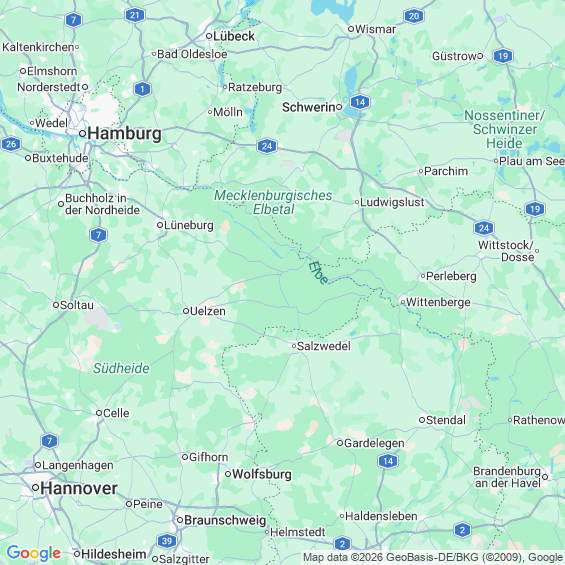Click the A20 highway shield near Wismar

[414, 16]
